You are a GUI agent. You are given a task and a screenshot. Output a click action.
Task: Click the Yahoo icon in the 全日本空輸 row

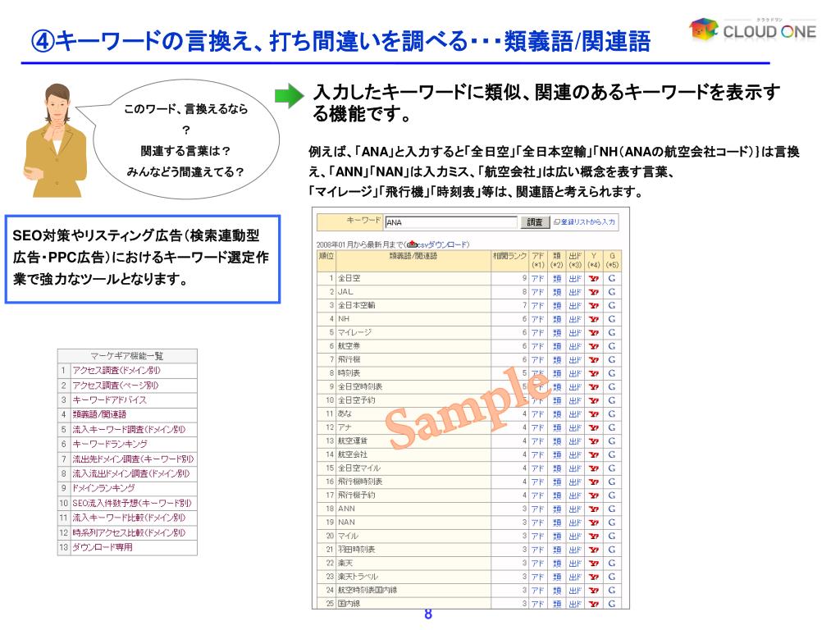(x=594, y=306)
